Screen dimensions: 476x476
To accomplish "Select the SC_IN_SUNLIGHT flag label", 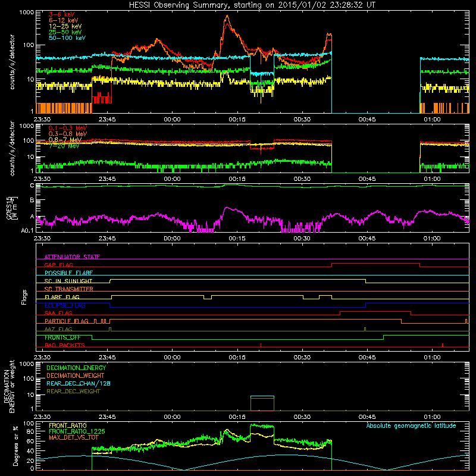I will [68, 281].
